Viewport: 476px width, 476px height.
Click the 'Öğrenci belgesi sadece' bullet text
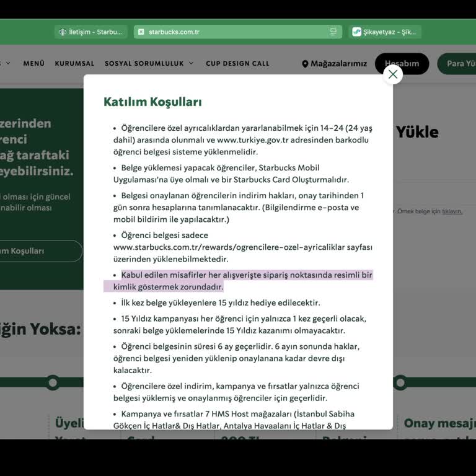tap(242, 247)
